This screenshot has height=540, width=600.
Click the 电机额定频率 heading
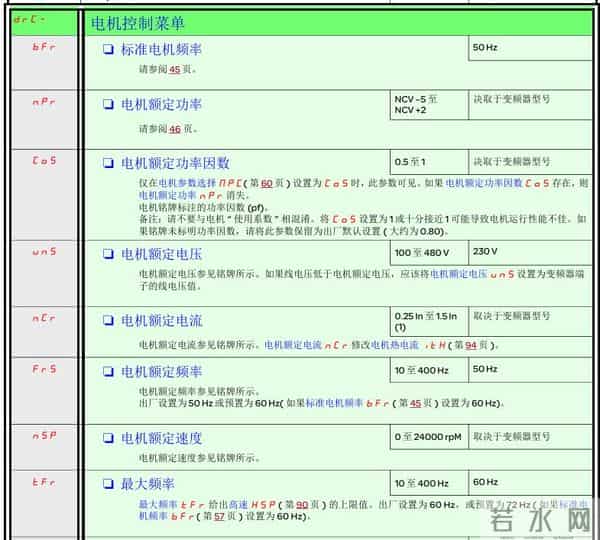point(161,372)
